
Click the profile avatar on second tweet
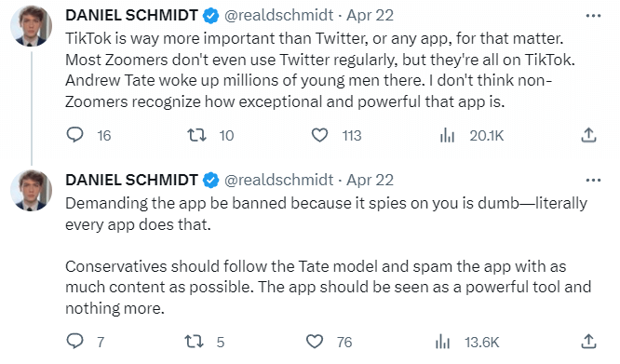(x=32, y=191)
